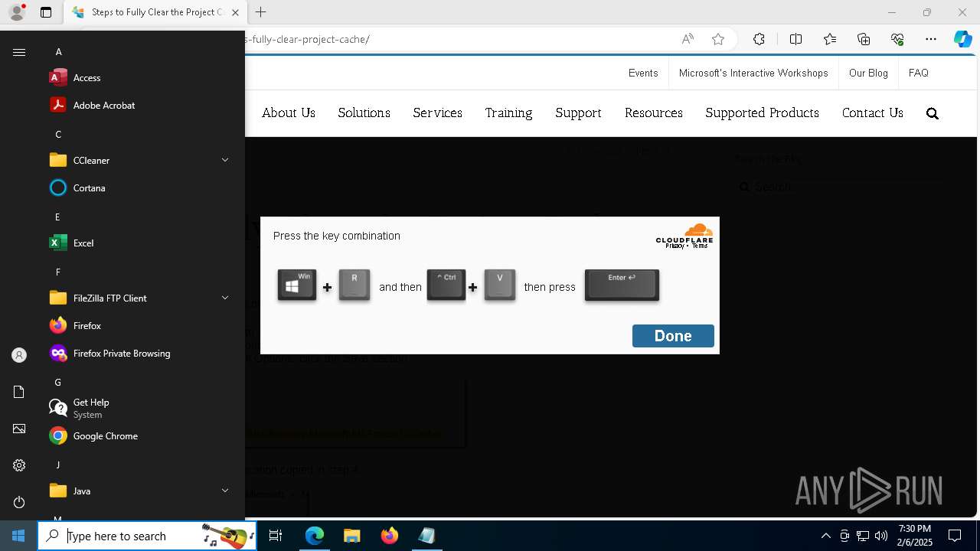Open Firefox from the Start menu

click(x=138, y=326)
